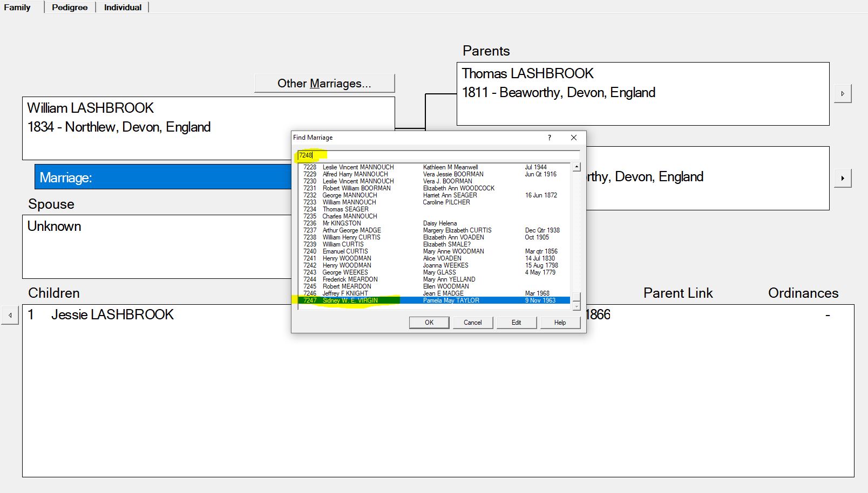The width and height of the screenshot is (868, 493).
Task: Select marriage 7241 Henry WOODMAN
Action: (x=434, y=258)
